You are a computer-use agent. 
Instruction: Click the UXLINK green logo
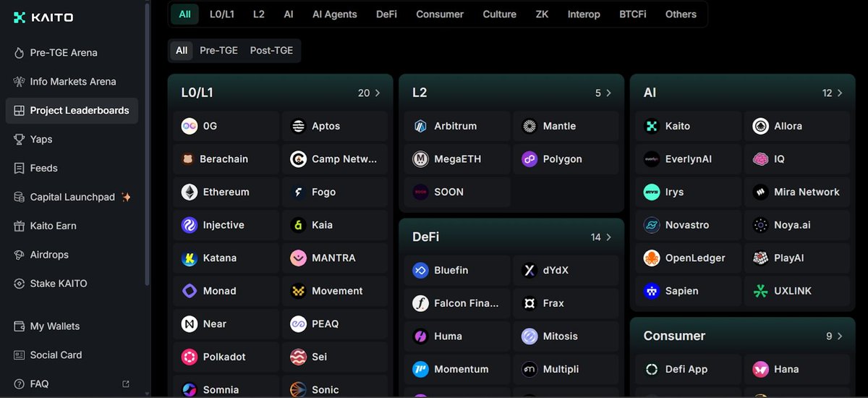[x=760, y=291]
